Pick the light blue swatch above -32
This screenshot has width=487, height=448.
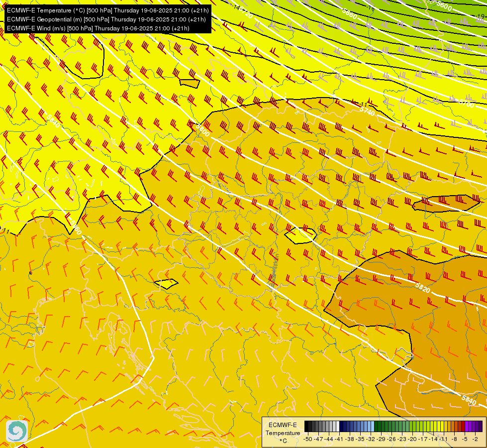(x=373, y=426)
